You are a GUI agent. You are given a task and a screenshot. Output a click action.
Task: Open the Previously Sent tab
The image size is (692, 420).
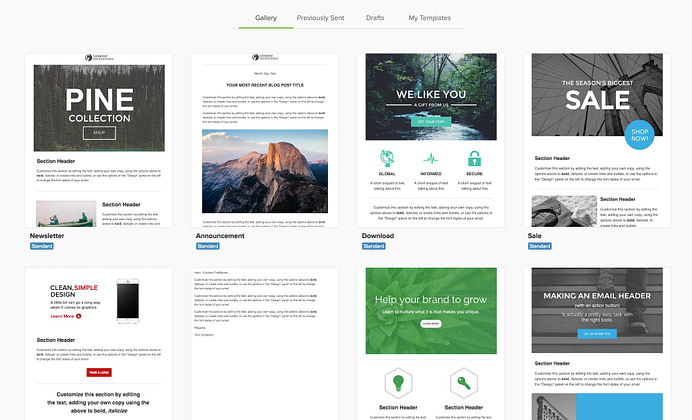click(x=320, y=18)
